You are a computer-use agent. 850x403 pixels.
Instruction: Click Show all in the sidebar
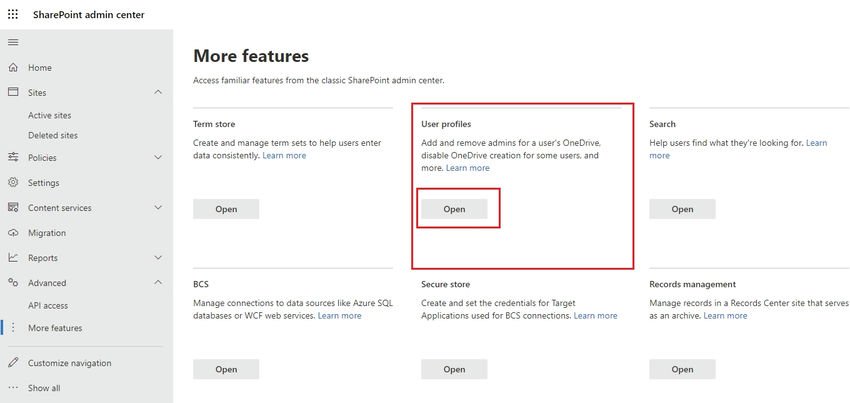click(x=44, y=388)
